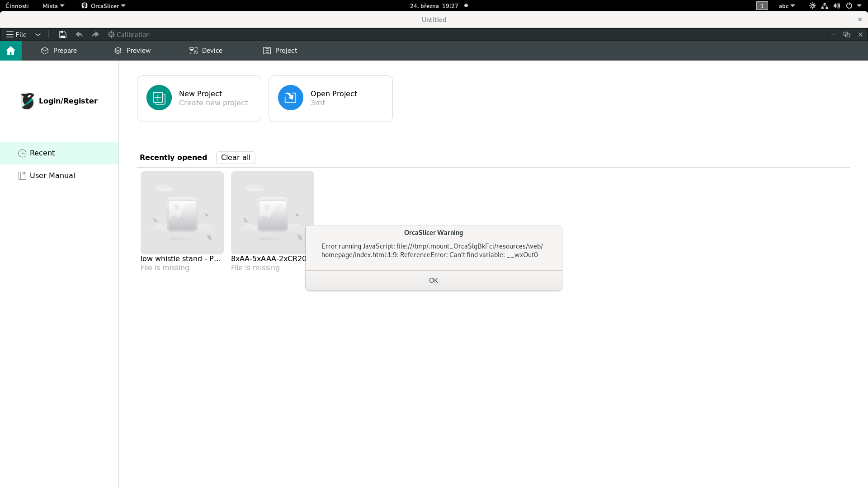Open the abc keyboard layout dropdown

coord(787,6)
